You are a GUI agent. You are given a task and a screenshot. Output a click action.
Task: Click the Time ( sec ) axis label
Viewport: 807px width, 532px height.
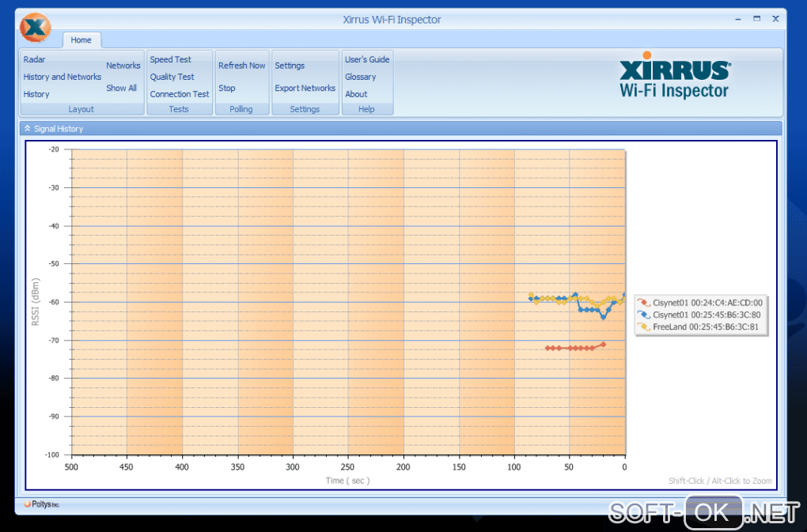[x=348, y=481]
